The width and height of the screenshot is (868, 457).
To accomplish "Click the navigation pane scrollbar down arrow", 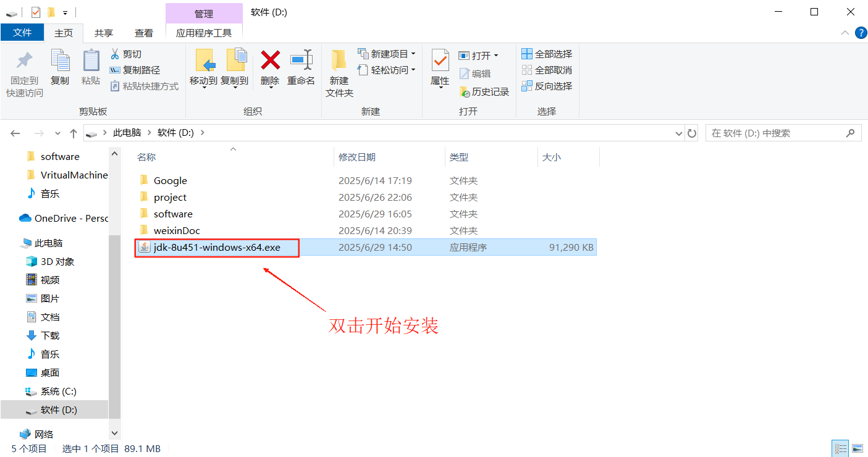I will 114,434.
